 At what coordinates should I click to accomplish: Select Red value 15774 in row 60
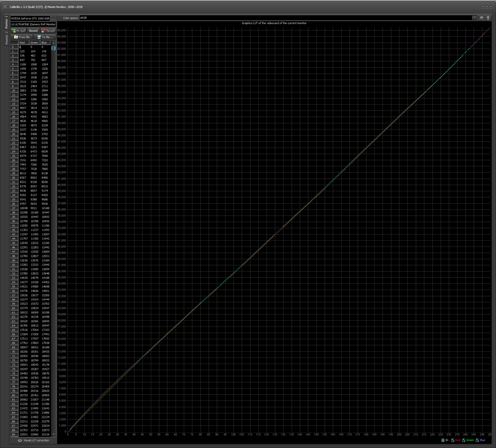[x=23, y=308]
